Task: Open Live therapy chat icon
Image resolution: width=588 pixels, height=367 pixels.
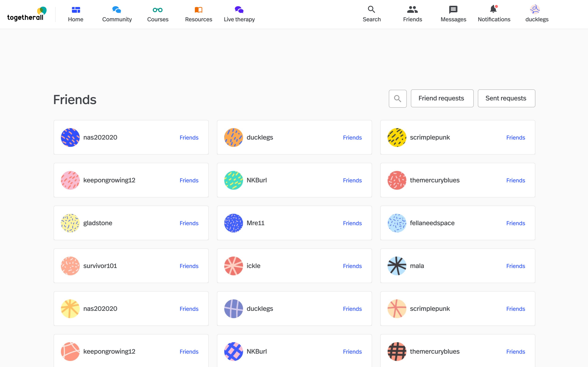Action: (239, 10)
